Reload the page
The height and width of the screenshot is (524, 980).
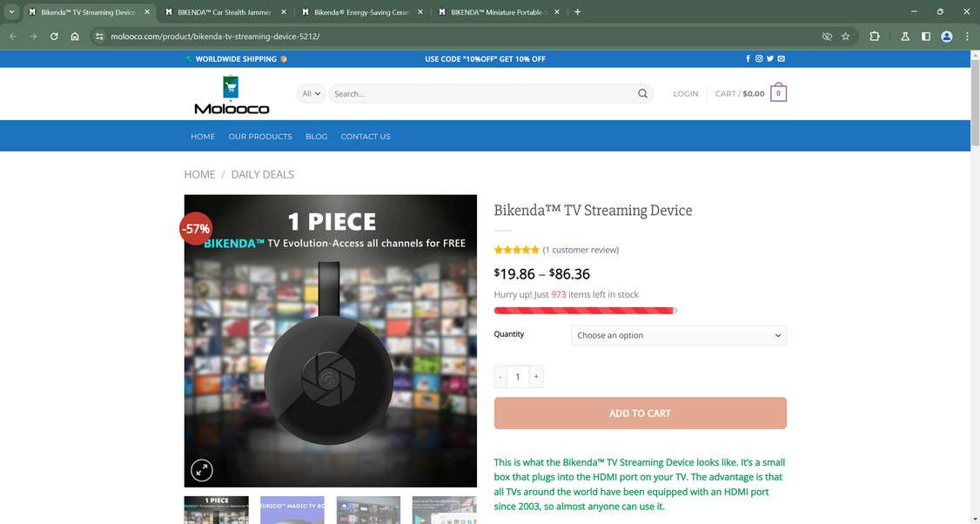pyautogui.click(x=54, y=37)
